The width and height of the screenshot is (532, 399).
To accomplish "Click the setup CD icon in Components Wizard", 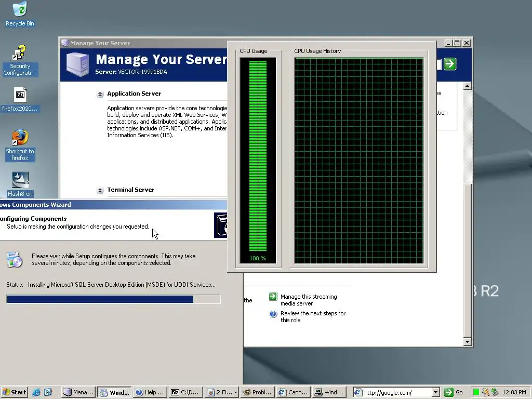I will pos(14,260).
